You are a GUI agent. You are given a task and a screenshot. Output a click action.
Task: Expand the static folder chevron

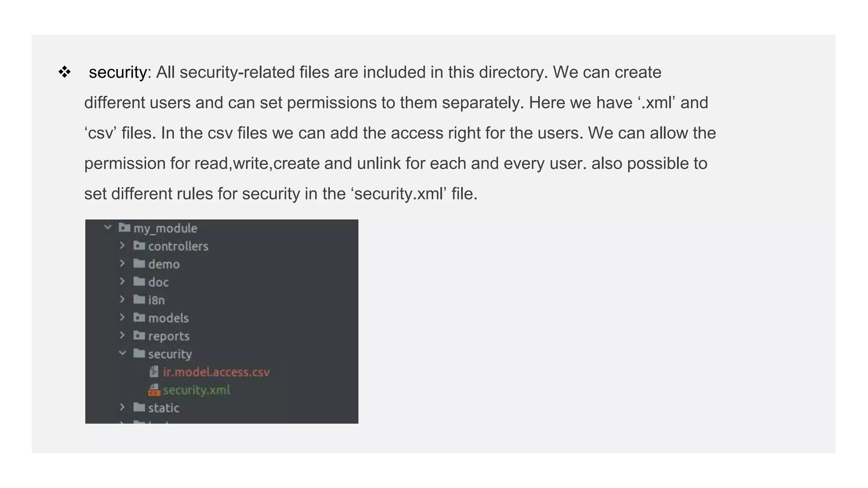click(x=122, y=407)
